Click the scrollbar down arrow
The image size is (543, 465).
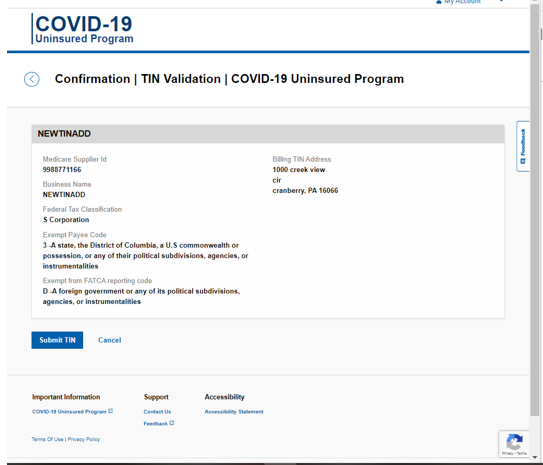tap(535, 458)
